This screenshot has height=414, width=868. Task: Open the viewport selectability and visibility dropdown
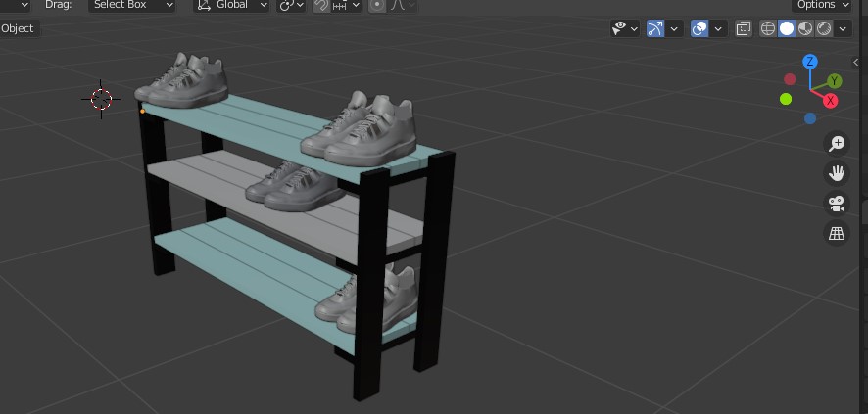625,28
